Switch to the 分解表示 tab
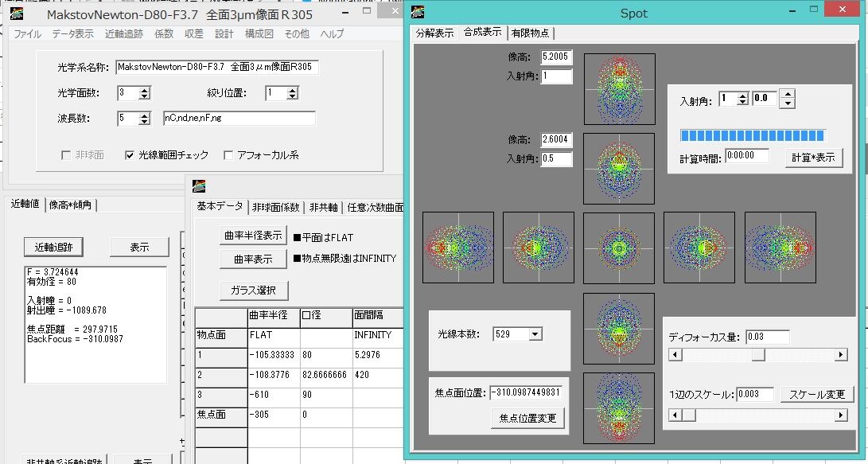The height and width of the screenshot is (464, 868). click(434, 33)
